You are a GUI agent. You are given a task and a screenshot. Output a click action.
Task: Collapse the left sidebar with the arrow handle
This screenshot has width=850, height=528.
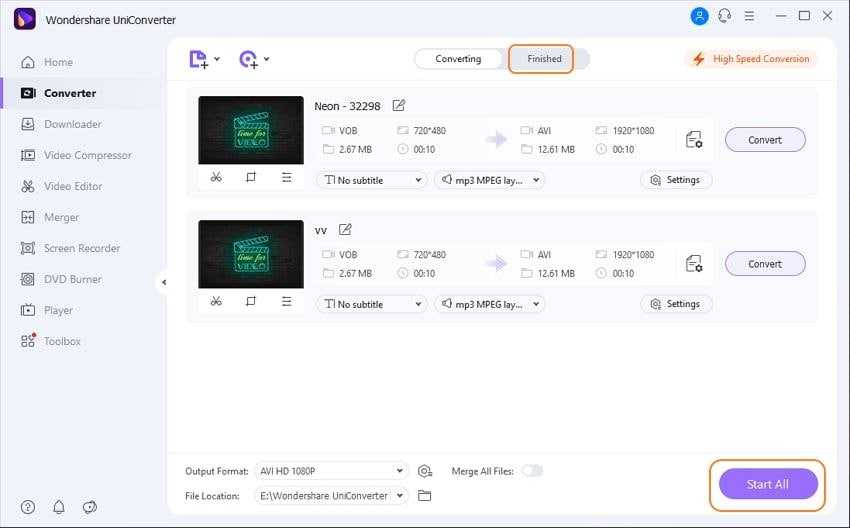tap(163, 282)
